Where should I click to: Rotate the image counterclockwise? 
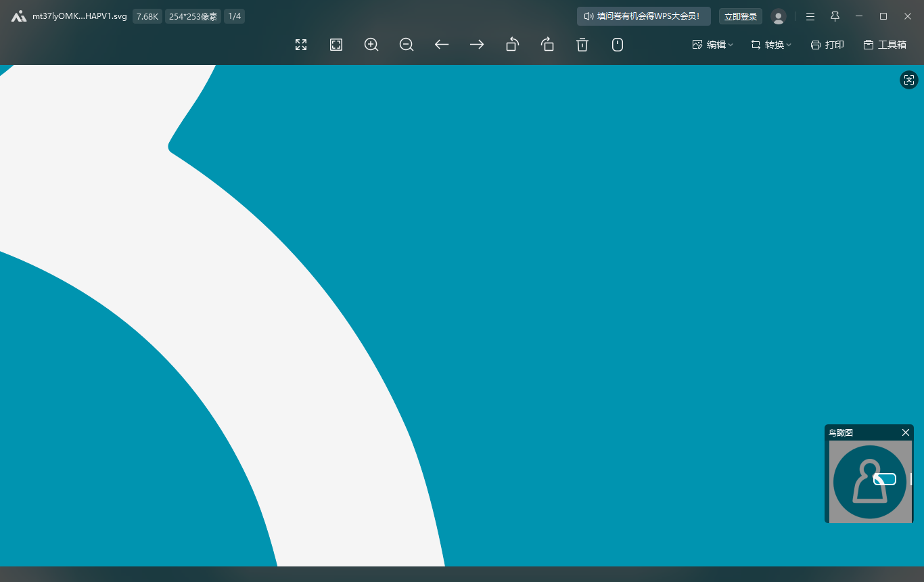point(512,45)
